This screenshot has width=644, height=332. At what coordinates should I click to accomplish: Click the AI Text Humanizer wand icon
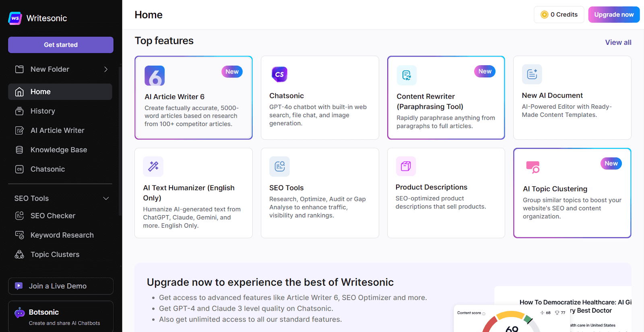pyautogui.click(x=153, y=166)
